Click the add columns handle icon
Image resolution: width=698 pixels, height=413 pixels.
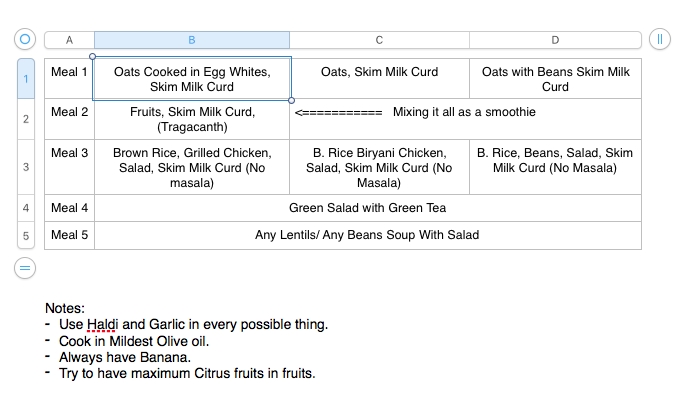(660, 39)
